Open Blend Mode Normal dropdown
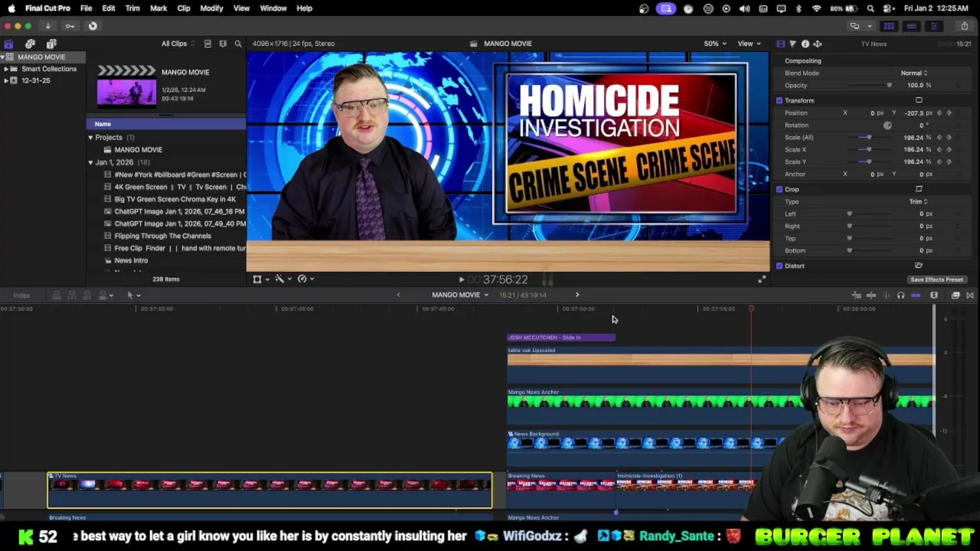980x551 pixels. (913, 73)
